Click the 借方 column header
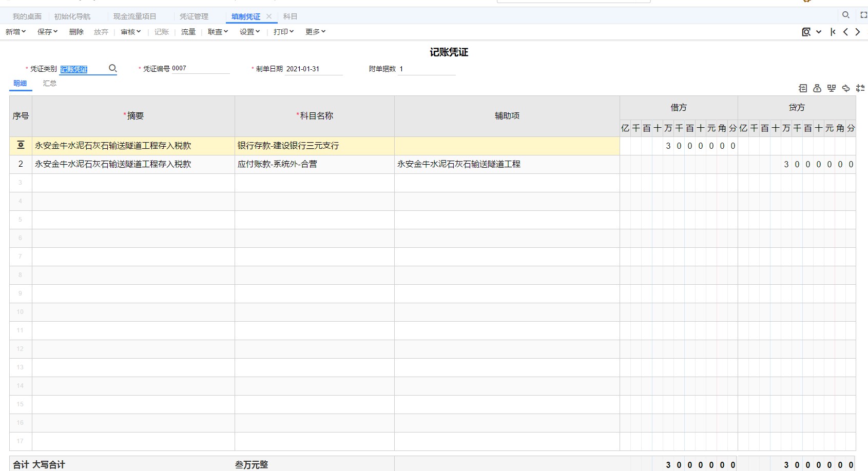Viewport: 868px width, 471px height. (679, 107)
